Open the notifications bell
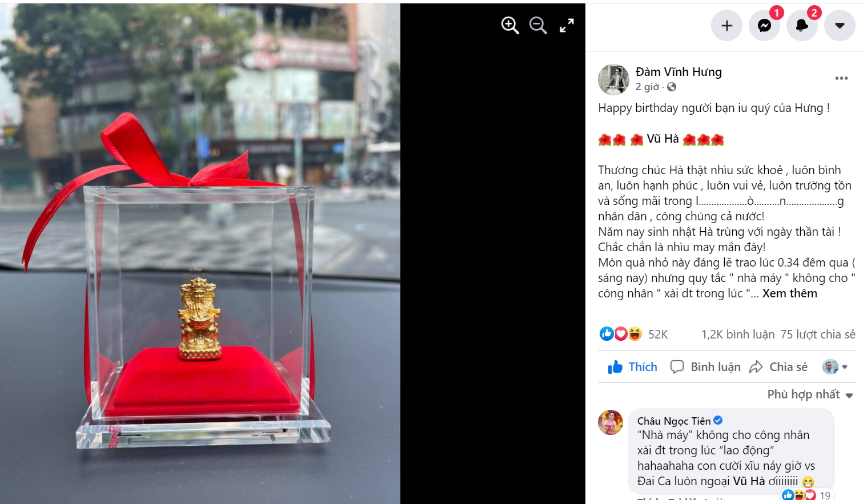863x504 pixels. coord(802,26)
